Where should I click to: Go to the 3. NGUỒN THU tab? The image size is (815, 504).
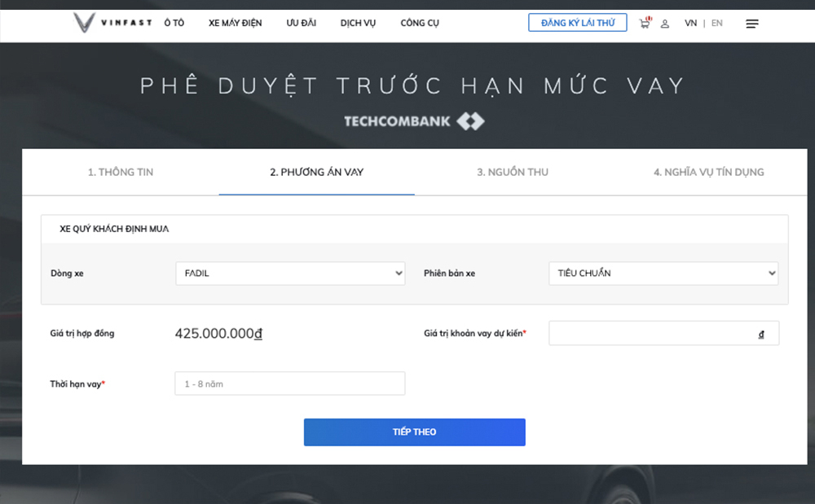coord(513,173)
